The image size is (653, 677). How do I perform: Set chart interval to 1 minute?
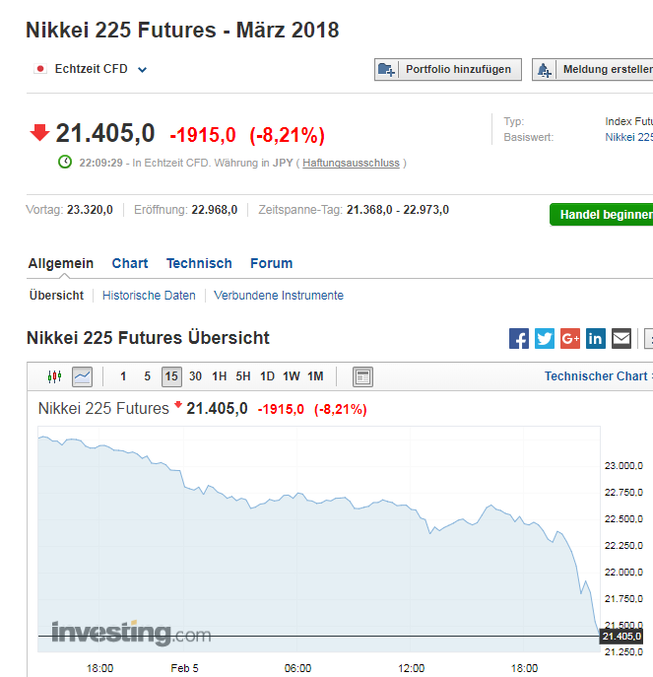coord(123,377)
